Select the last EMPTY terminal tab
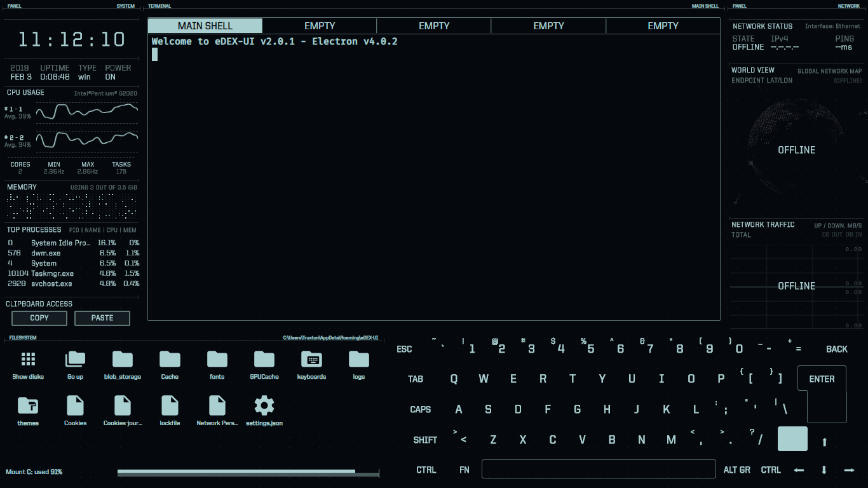 click(663, 25)
